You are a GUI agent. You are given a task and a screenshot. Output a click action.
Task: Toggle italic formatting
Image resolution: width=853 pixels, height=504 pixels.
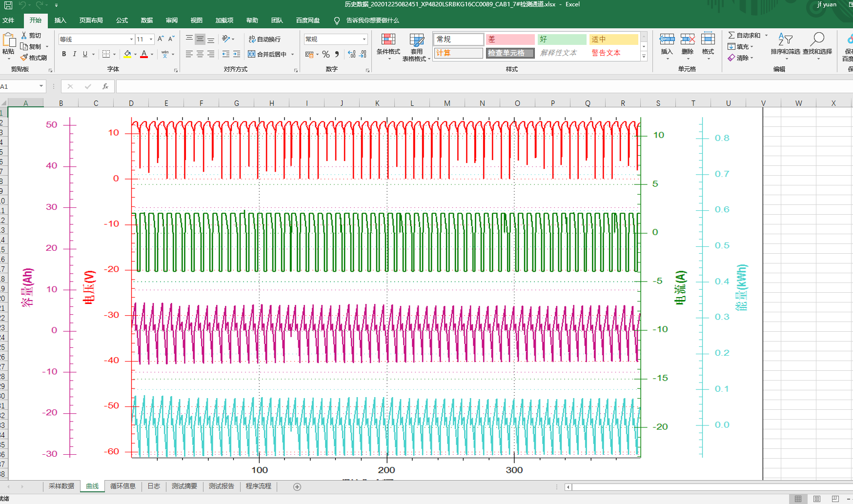point(74,54)
